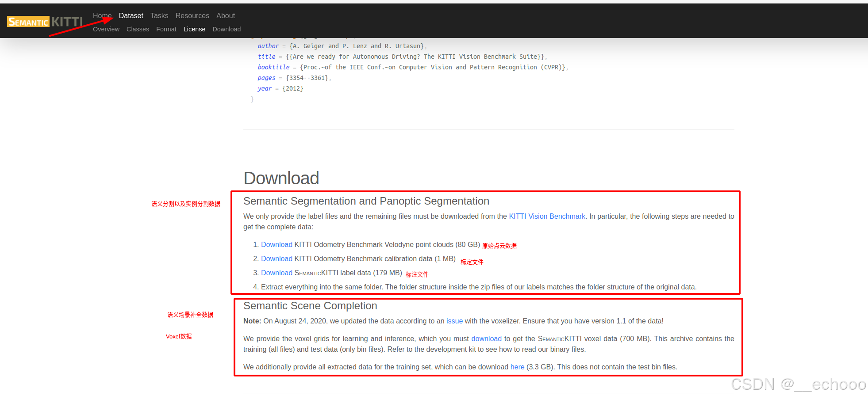Click the 'Note:' text on August 24 update
The width and height of the screenshot is (868, 399).
coord(252,321)
